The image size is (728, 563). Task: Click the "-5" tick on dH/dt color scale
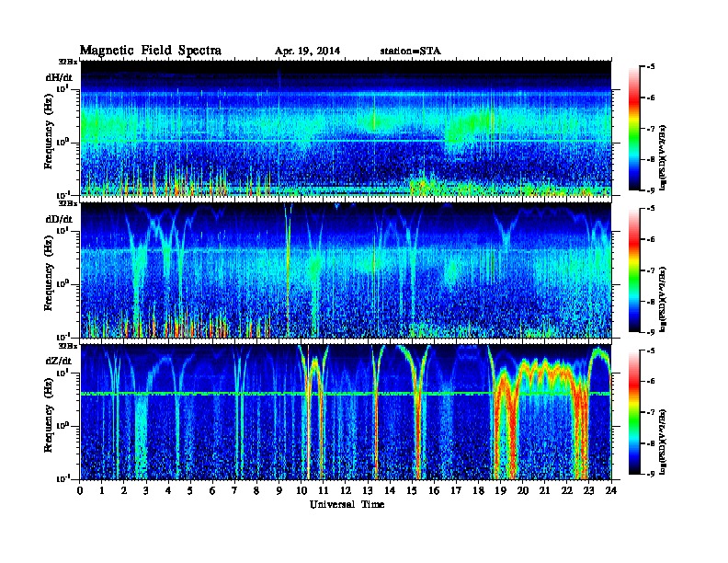(651, 67)
